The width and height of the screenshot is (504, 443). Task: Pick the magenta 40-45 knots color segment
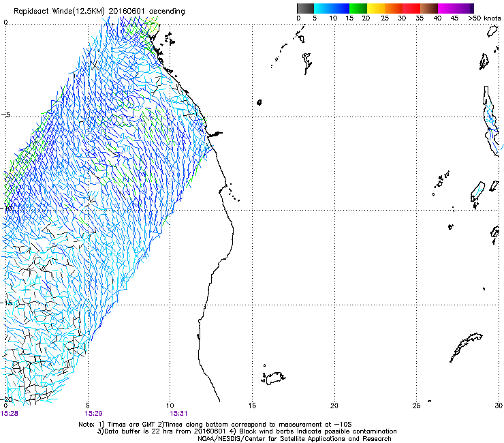pyautogui.click(x=447, y=8)
